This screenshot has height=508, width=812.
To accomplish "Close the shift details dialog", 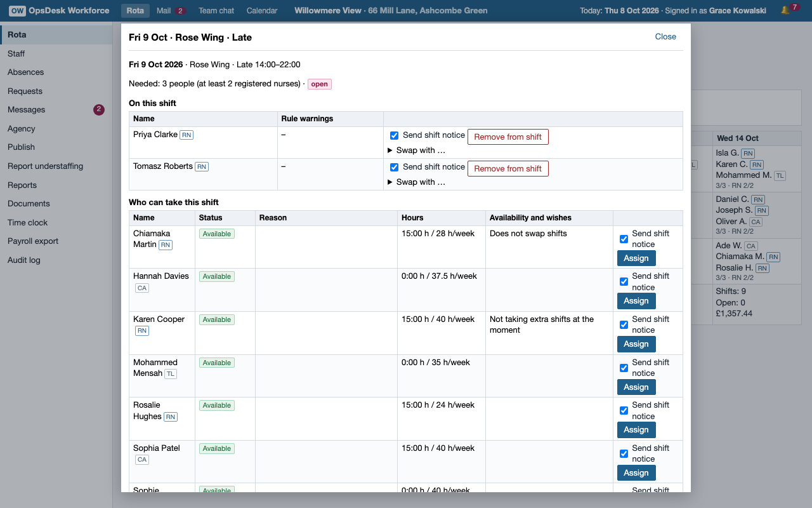I will point(665,37).
